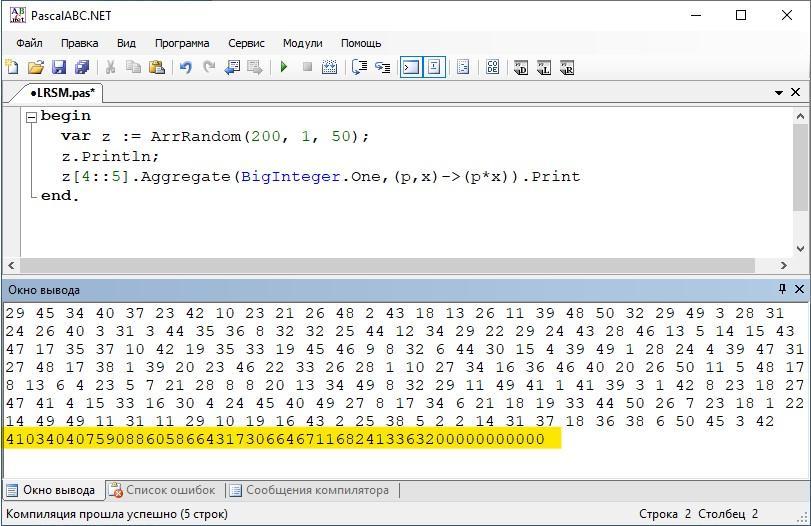
Task: Create a new file with New icon
Action: [x=11, y=67]
